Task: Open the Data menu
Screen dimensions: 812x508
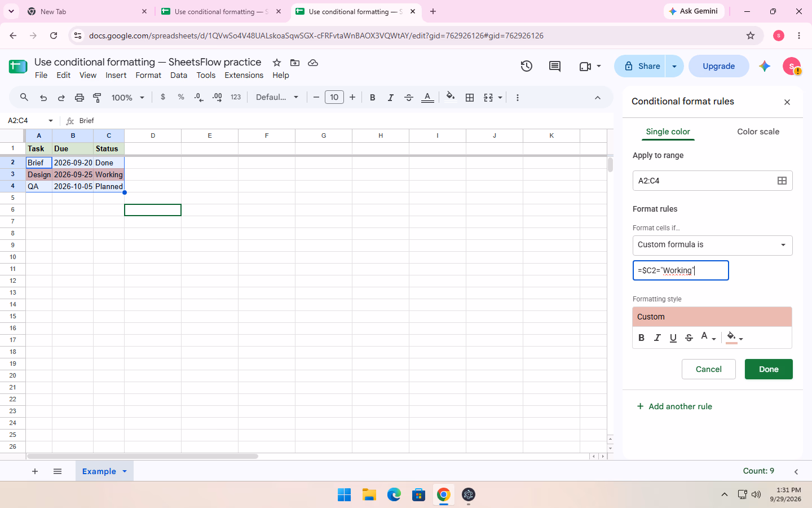Action: click(x=179, y=75)
